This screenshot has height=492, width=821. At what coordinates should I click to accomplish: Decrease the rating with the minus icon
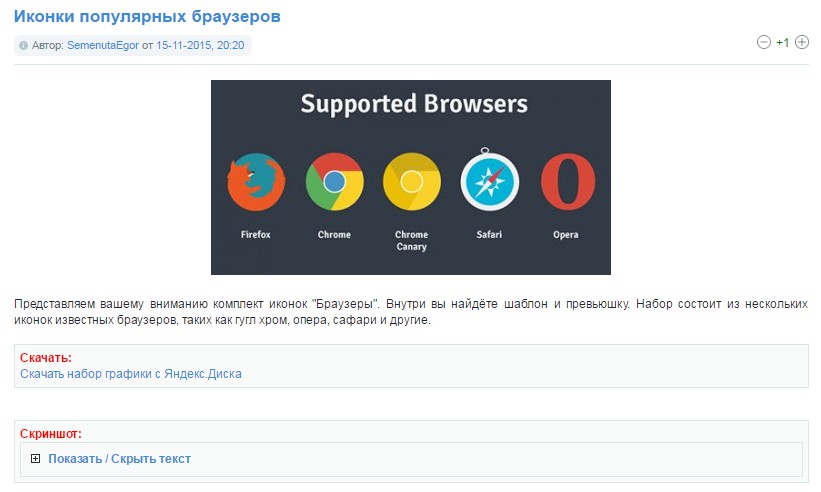pyautogui.click(x=764, y=43)
